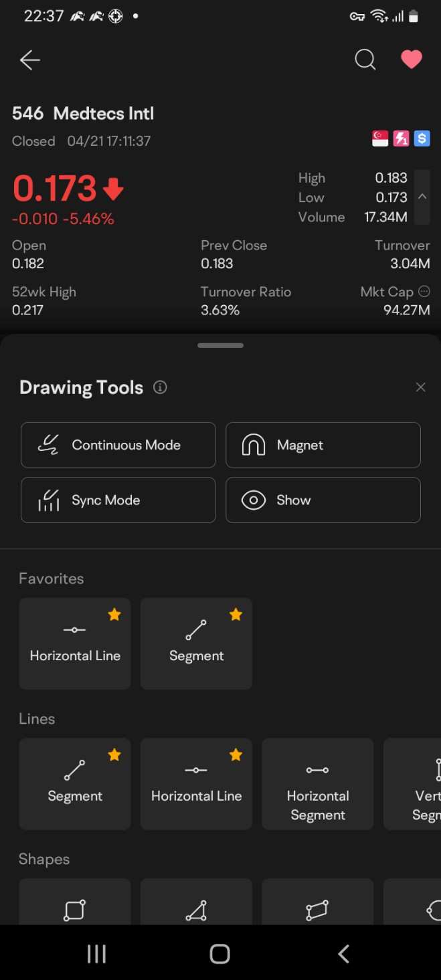Tap the Drawing Tools sheet drag handle

tap(220, 345)
